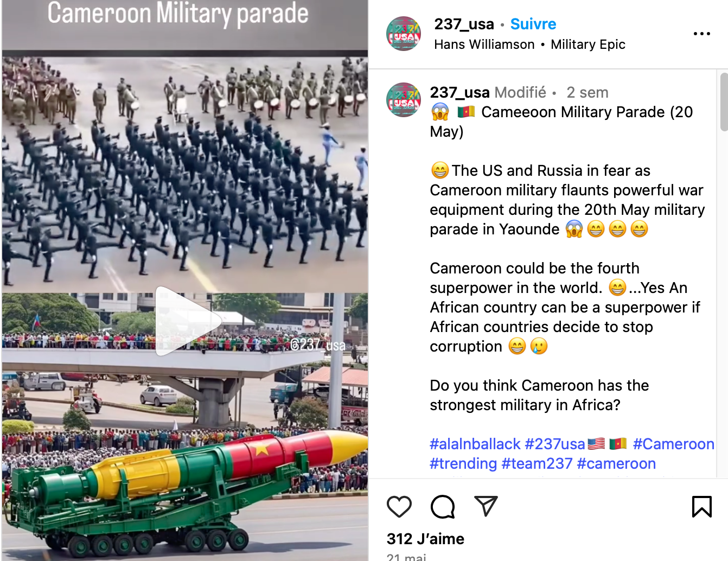Open comments with the speech bubble icon
This screenshot has height=561, width=728.
443,506
